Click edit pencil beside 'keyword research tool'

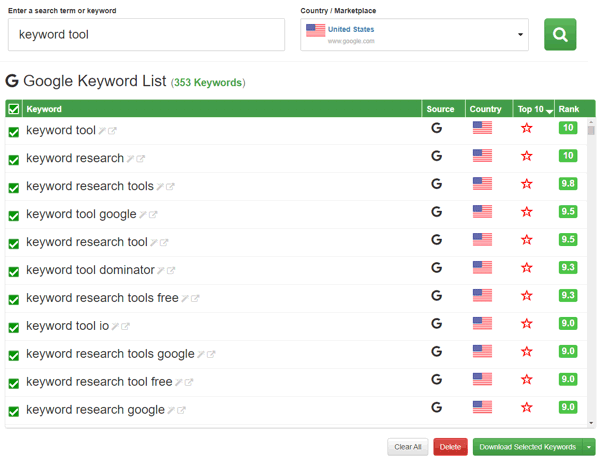pos(154,243)
